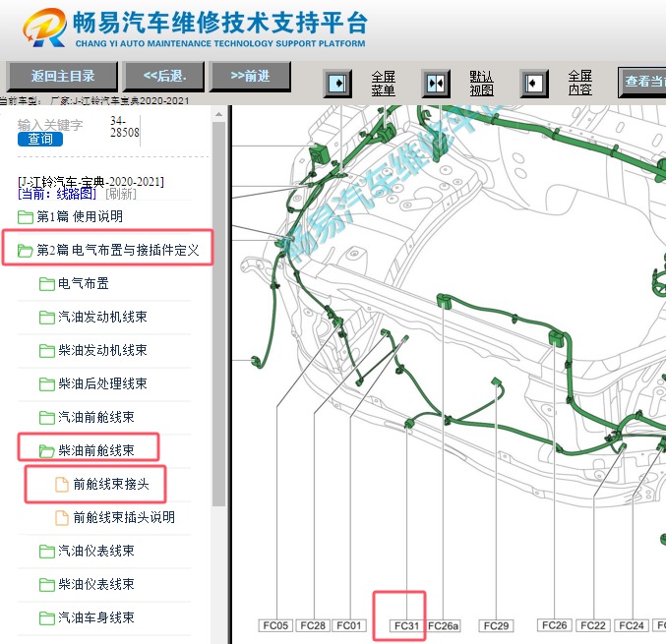The image size is (666, 644).
Task: Select connector label FC31 in diagram
Action: (x=406, y=626)
